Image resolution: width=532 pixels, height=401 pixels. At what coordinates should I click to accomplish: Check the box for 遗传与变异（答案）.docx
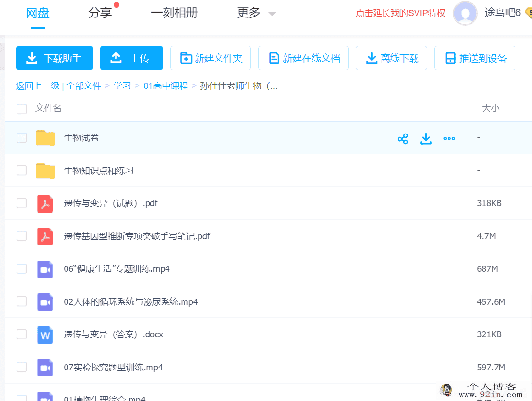tap(22, 334)
